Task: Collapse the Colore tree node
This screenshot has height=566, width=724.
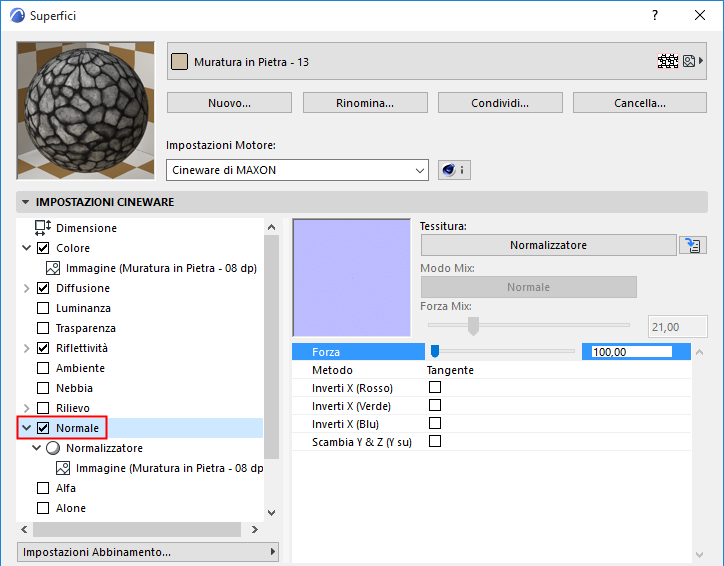Action: point(27,248)
